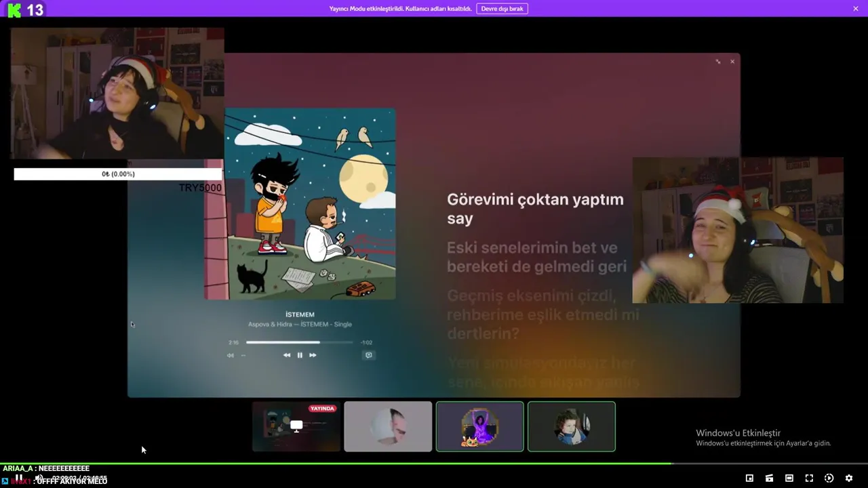
Task: Click the clip creation clapperboard icon
Action: pyautogui.click(x=769, y=479)
